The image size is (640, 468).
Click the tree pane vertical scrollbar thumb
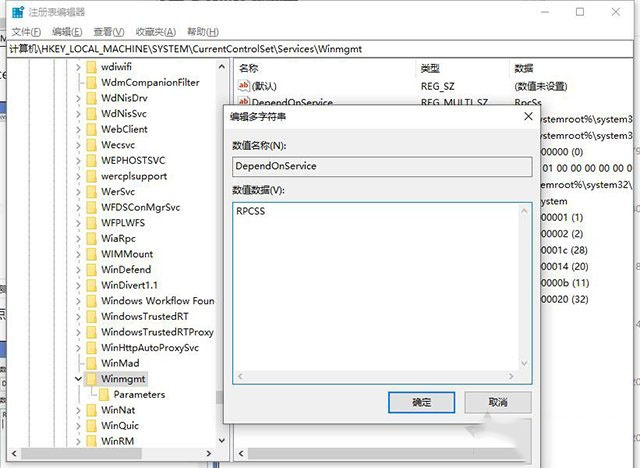coord(220,397)
